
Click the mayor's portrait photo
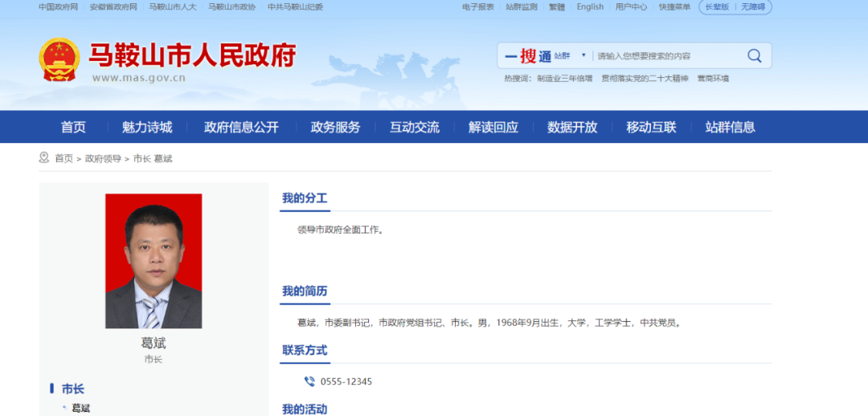pos(154,261)
